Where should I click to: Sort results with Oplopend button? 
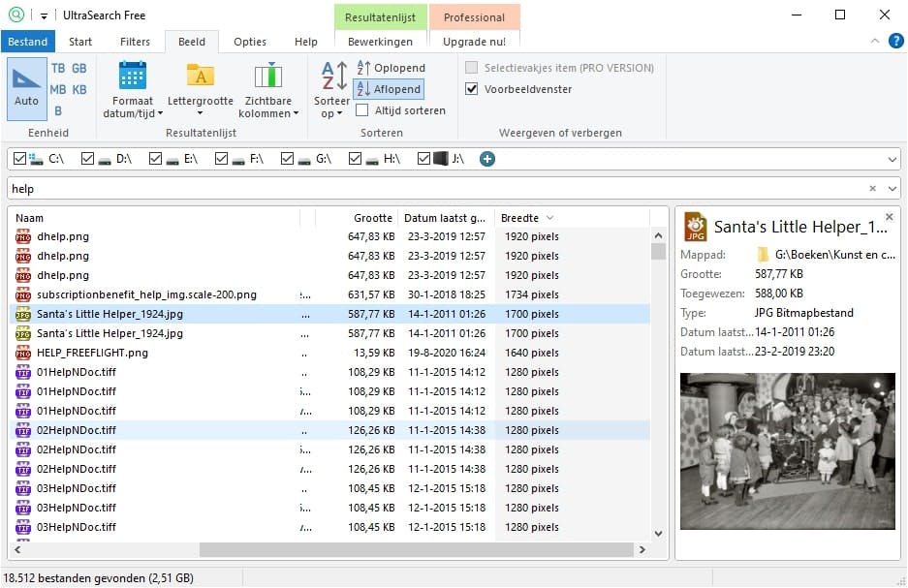(x=390, y=68)
